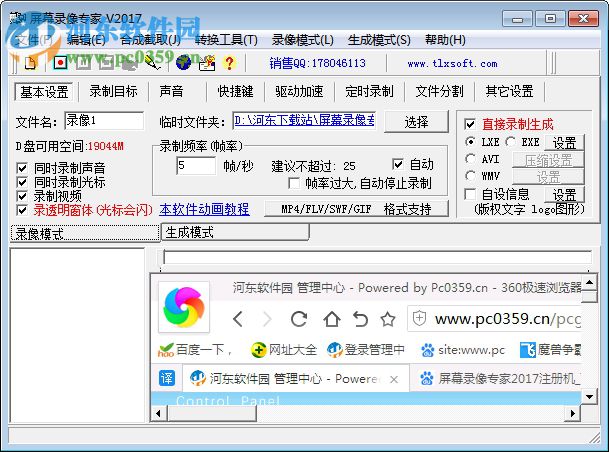Select the lower 录像模式 mode tab

[85, 233]
